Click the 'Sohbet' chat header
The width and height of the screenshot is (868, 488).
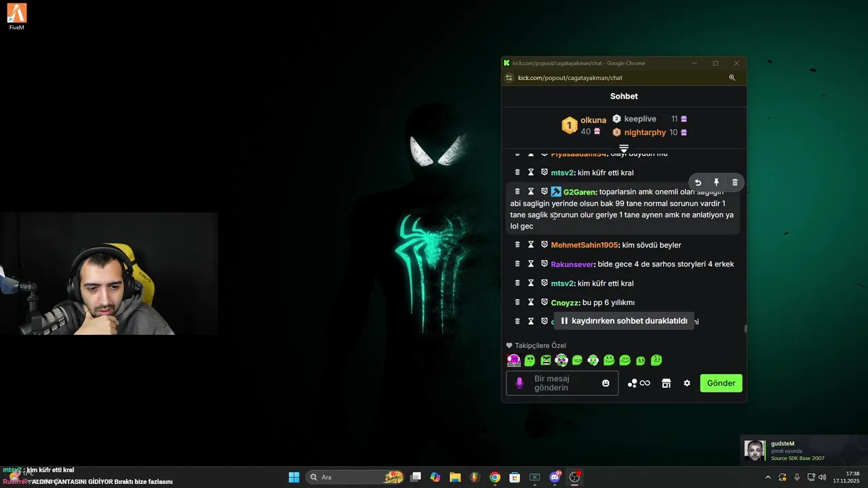coord(624,96)
